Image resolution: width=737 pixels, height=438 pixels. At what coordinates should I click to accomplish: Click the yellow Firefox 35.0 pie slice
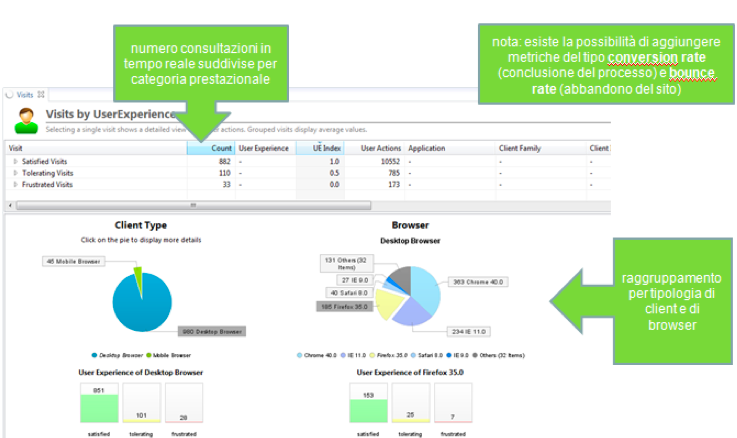click(388, 303)
